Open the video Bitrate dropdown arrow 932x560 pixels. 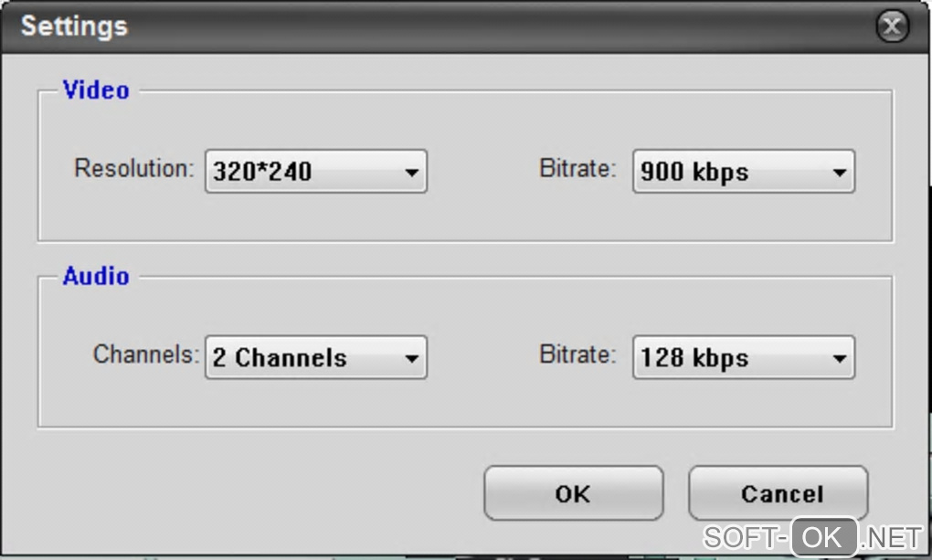[x=840, y=173]
